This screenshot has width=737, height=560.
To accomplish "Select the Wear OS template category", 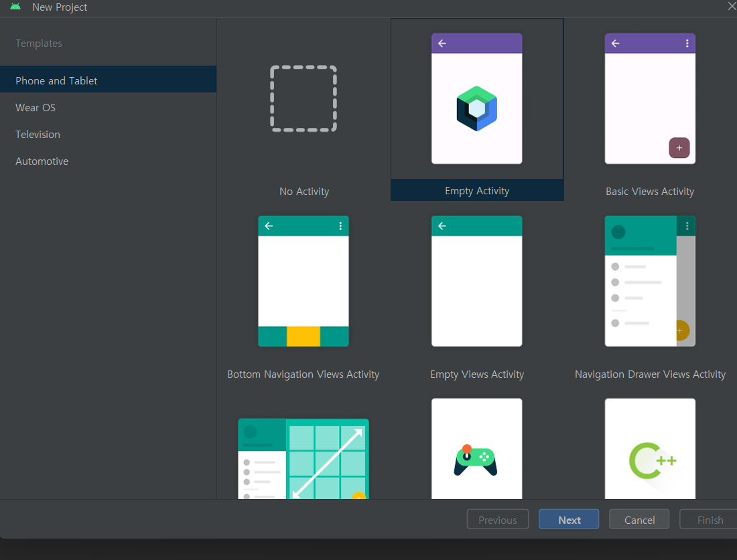I will pos(108,108).
